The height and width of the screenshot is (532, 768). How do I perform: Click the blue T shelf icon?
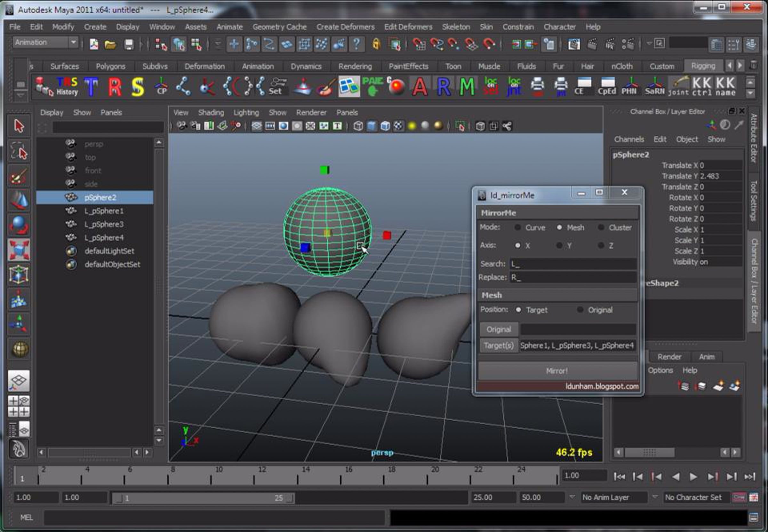(91, 87)
